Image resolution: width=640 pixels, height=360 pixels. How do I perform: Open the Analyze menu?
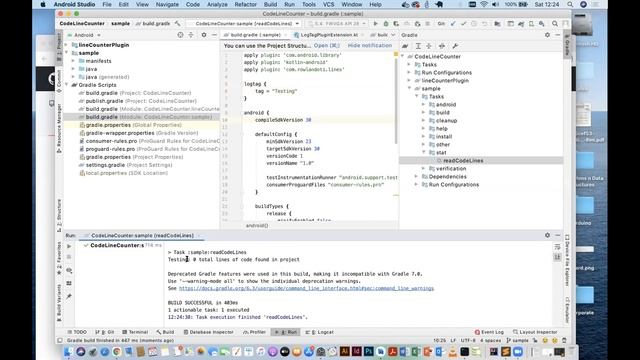tap(217, 4)
